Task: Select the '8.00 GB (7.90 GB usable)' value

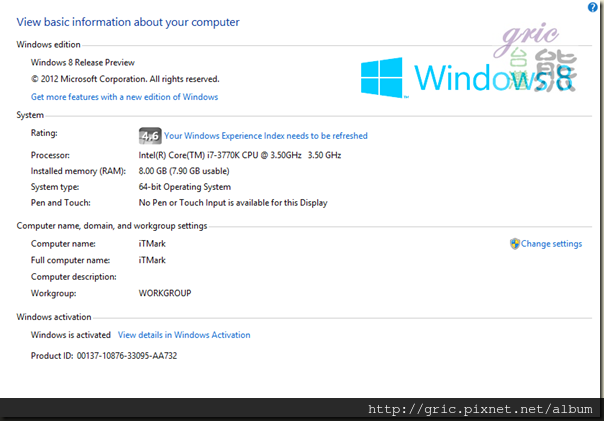Action: click(184, 171)
